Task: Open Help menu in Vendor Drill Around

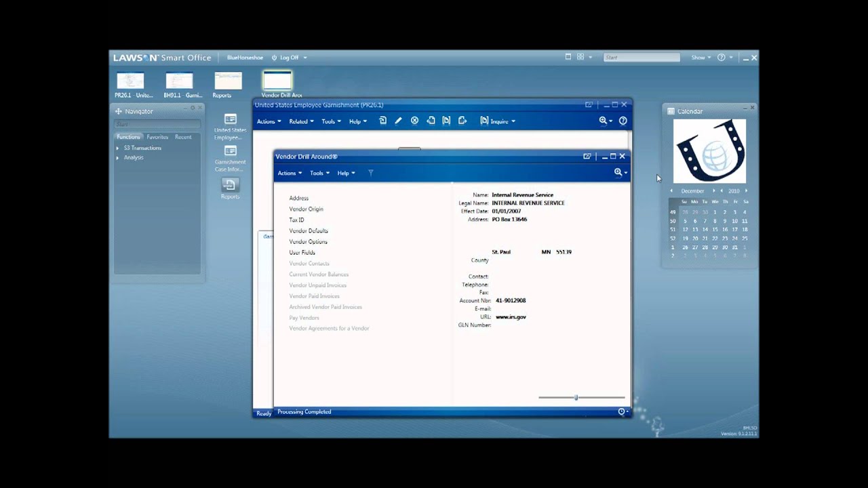Action: pos(346,173)
